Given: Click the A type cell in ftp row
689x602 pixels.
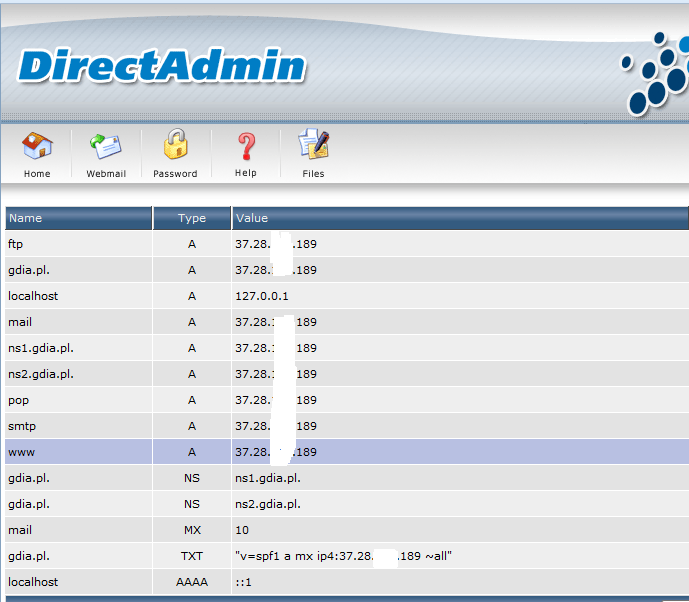Looking at the screenshot, I should [192, 244].
